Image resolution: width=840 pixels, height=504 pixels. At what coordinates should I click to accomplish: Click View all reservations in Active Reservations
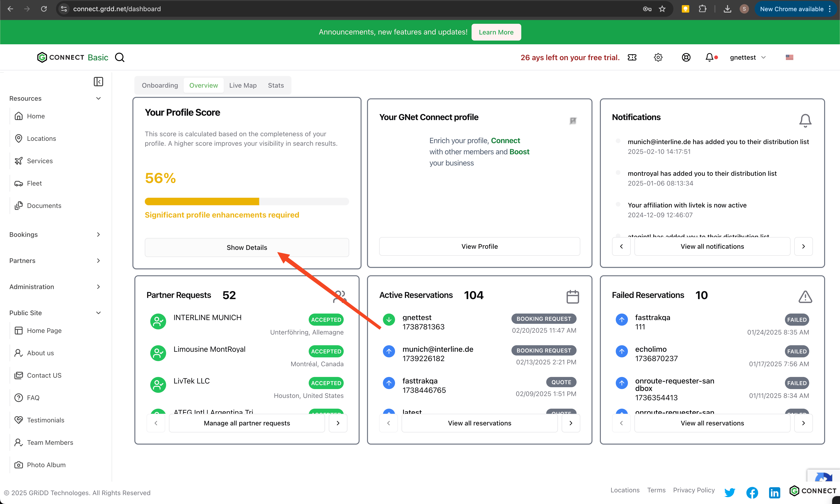pos(479,423)
